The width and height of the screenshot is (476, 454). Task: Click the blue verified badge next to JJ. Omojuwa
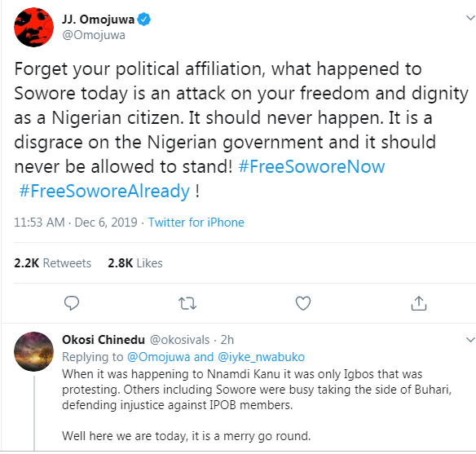click(143, 20)
